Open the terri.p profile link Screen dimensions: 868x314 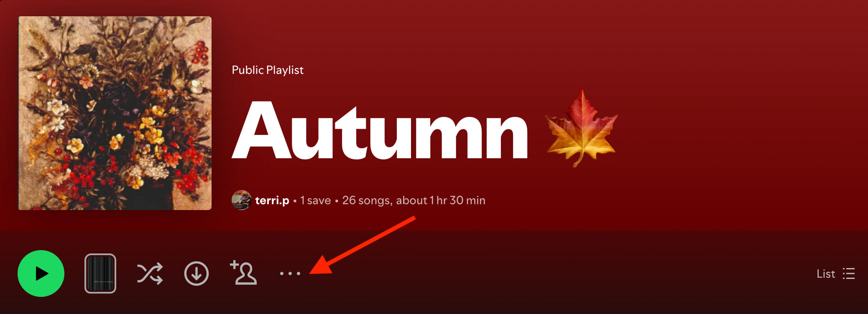(x=272, y=200)
